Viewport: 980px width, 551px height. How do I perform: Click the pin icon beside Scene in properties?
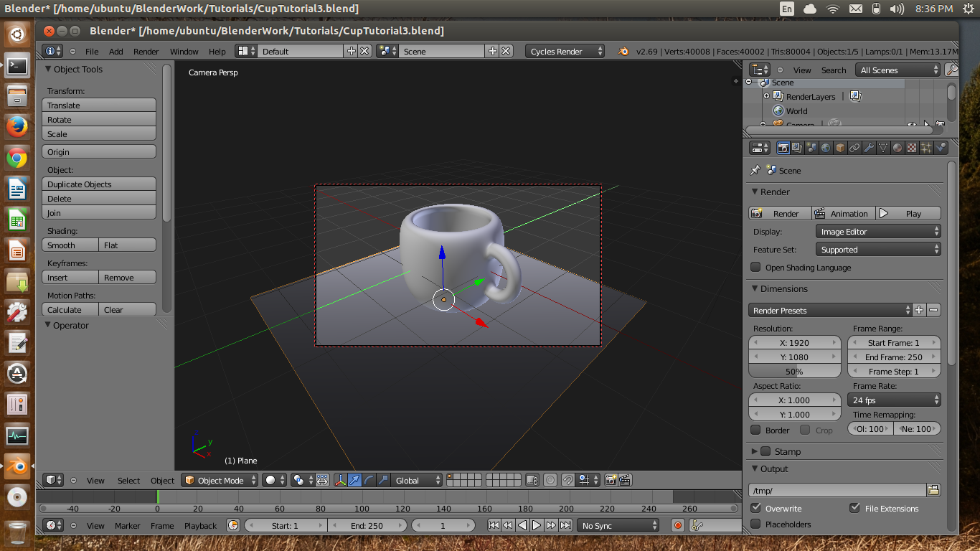click(x=755, y=170)
